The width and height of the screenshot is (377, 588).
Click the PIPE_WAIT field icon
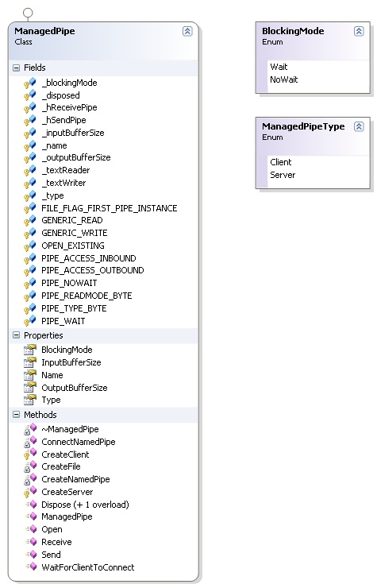pyautogui.click(x=30, y=321)
